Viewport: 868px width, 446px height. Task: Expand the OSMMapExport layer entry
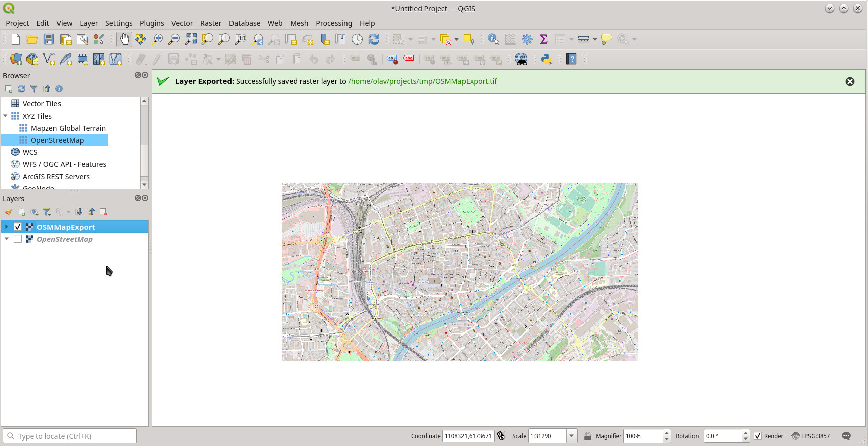7,227
